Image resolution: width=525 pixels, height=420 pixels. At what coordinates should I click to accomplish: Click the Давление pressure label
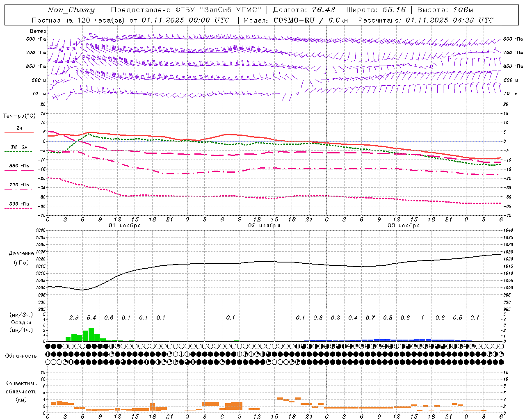click(x=21, y=253)
